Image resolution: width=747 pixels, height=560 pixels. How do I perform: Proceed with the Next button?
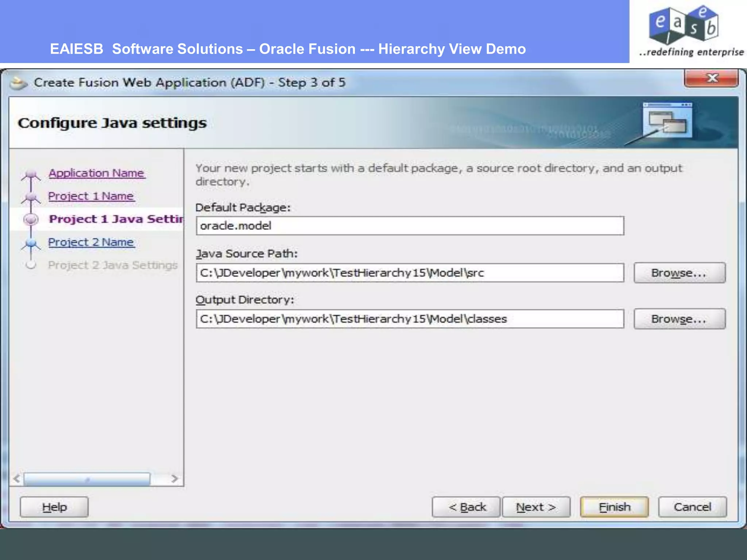536,507
